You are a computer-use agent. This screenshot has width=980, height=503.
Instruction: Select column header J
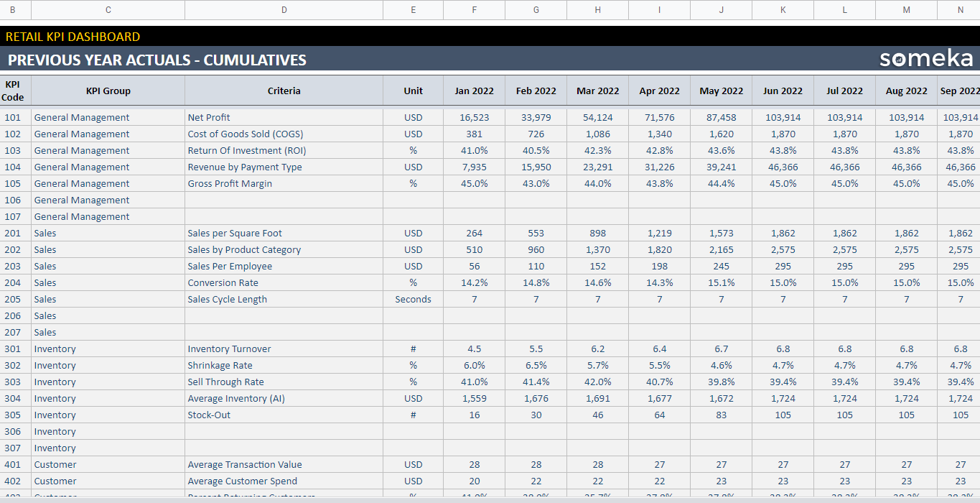click(x=721, y=10)
